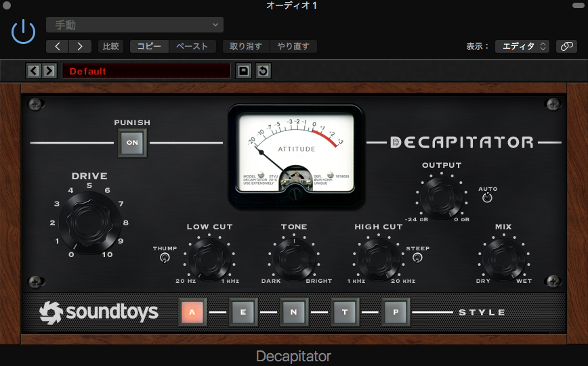
Task: Toggle the plugin power bypass button
Action: click(23, 32)
